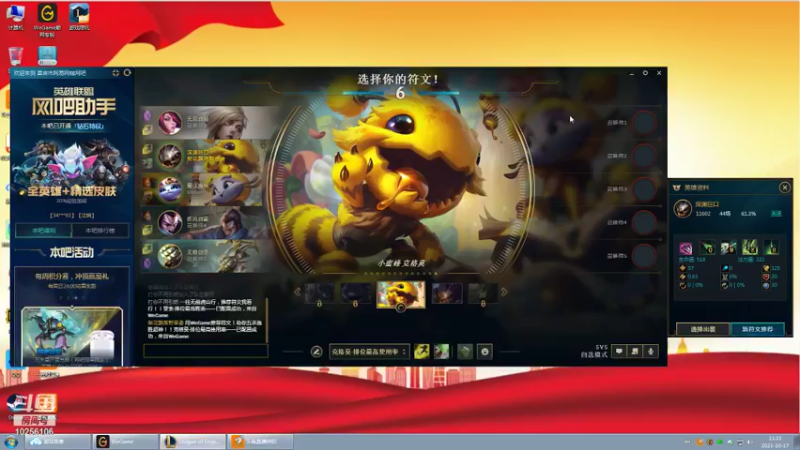This screenshot has height=450, width=800.
Task: Toggle the voice microphone button
Action: [651, 351]
